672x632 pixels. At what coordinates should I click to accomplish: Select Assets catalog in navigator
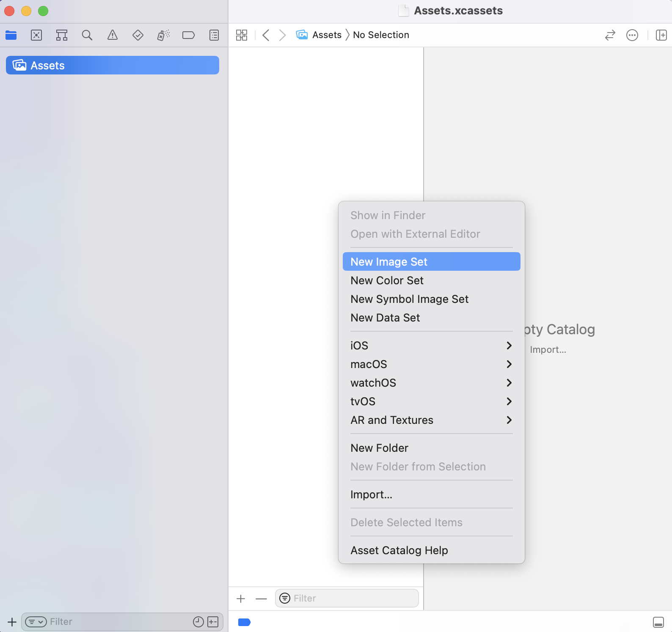(x=112, y=66)
